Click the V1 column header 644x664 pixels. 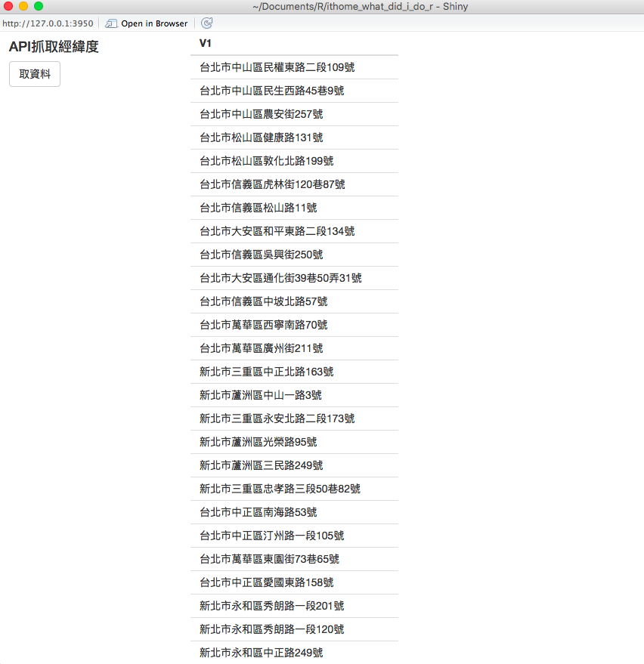pos(205,43)
